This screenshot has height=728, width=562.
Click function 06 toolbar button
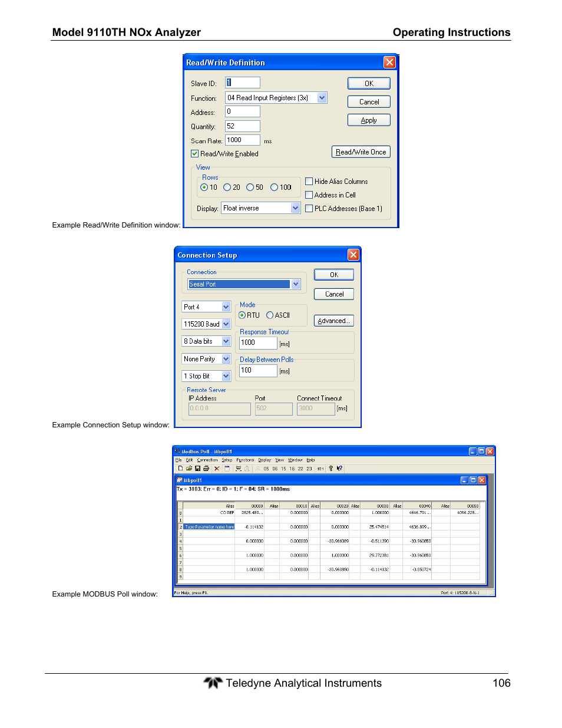click(x=275, y=469)
